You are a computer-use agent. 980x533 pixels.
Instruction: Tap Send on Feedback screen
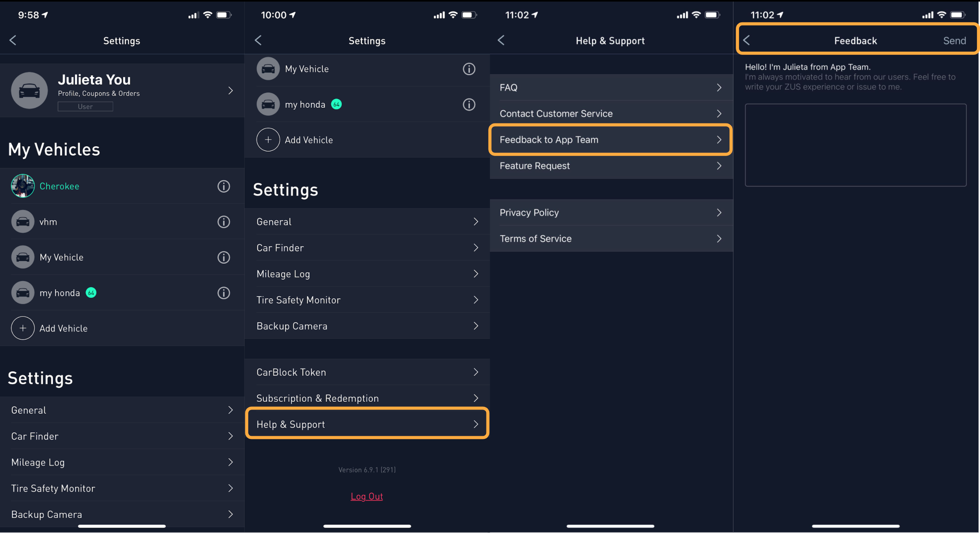(955, 41)
